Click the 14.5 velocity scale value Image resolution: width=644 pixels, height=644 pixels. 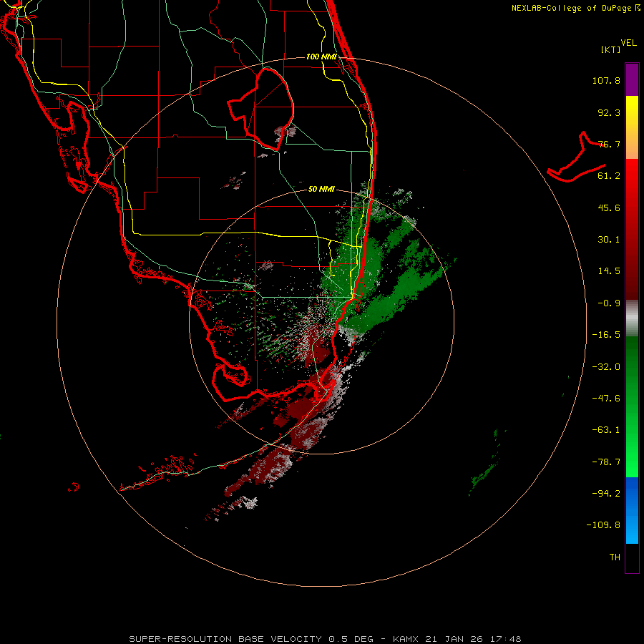tap(609, 271)
